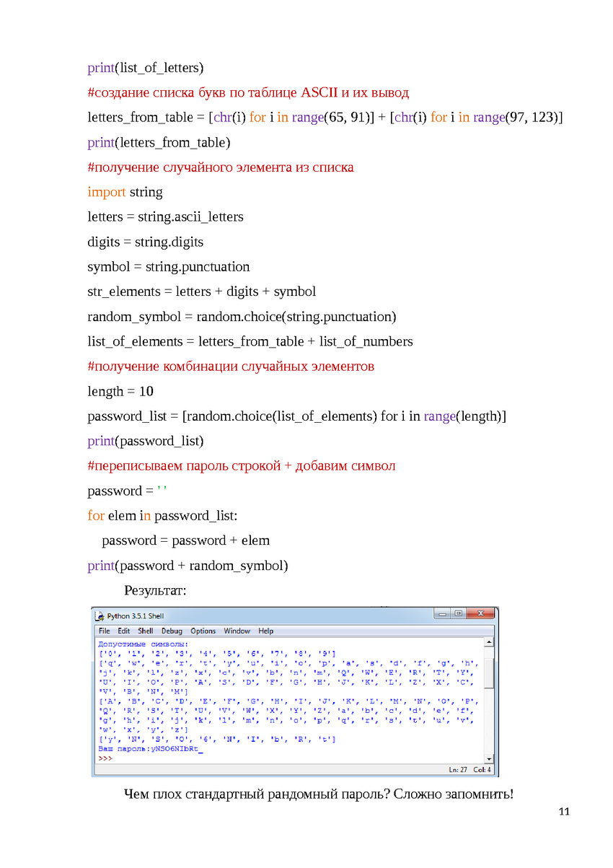Click the 'Допустимые символы:' output line
The width and height of the screenshot is (613, 868).
coord(143,644)
